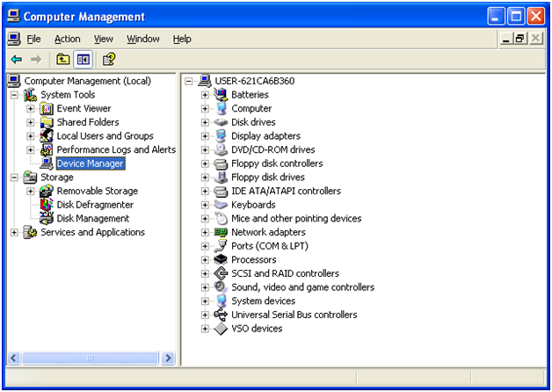Select Local Users and Groups item
Viewport: 552px width, 392px height.
pyautogui.click(x=105, y=136)
